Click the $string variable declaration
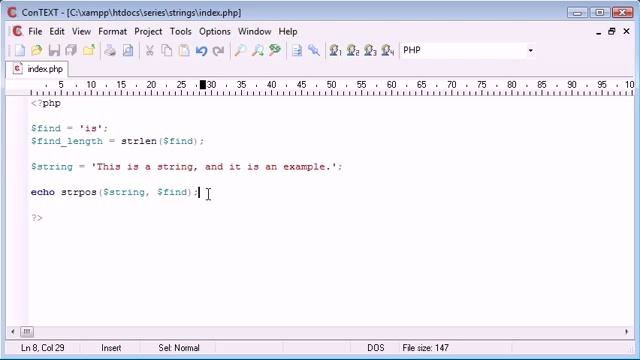Screen dimensions: 640x360 (x=51, y=167)
